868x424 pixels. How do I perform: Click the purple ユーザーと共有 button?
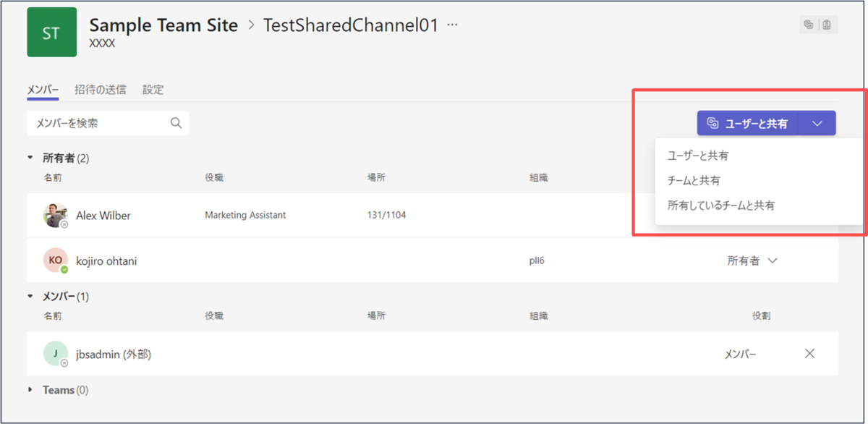pyautogui.click(x=748, y=123)
